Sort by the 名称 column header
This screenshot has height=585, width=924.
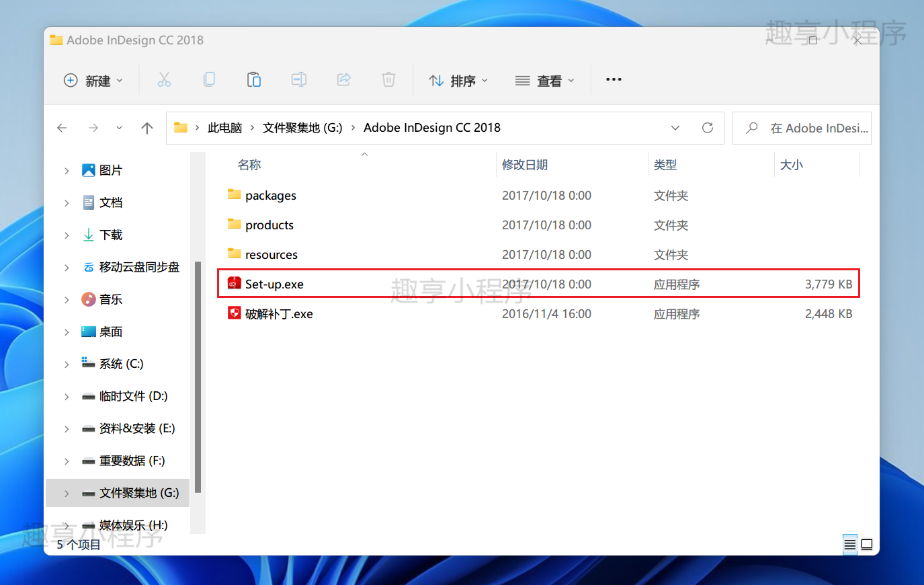pyautogui.click(x=249, y=165)
